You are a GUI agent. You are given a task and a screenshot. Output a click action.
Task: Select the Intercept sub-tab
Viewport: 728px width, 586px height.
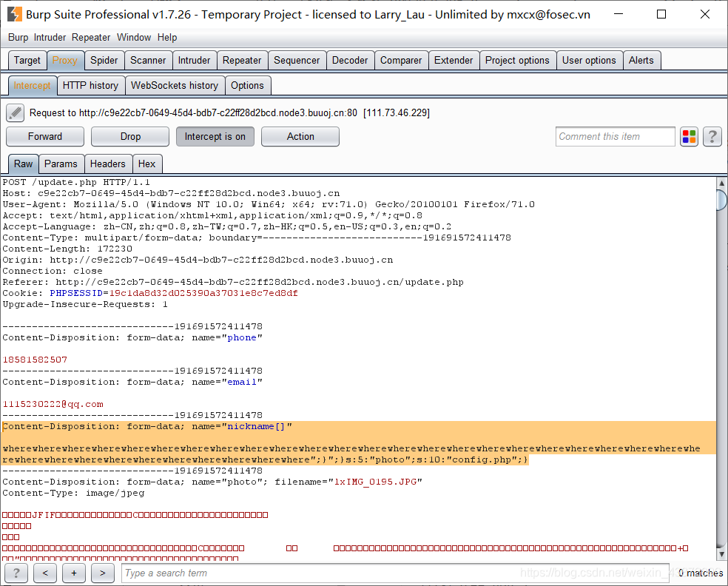33,85
